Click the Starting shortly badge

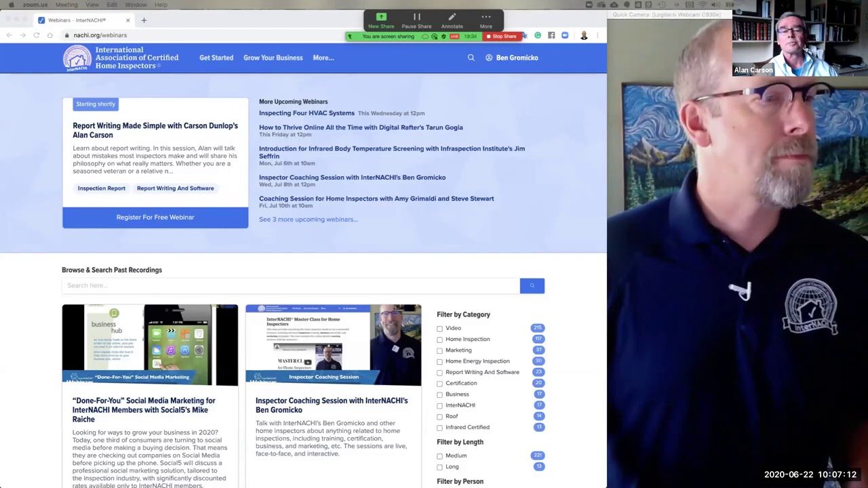click(96, 104)
